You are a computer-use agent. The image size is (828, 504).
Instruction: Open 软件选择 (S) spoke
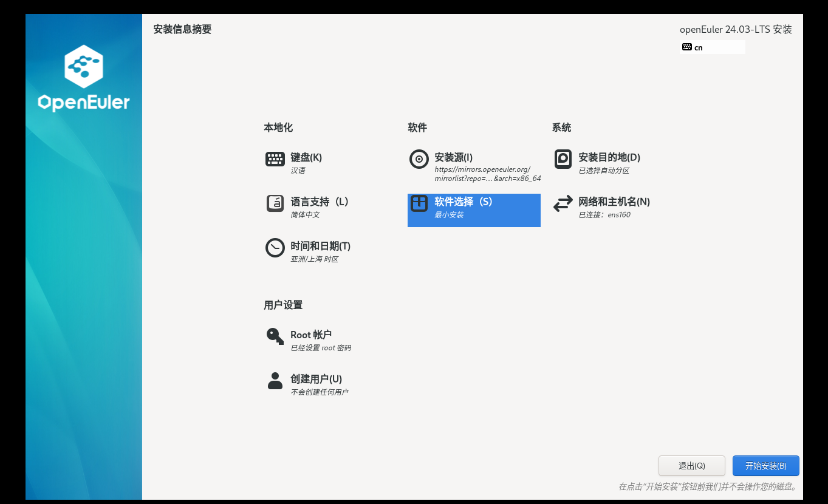pyautogui.click(x=474, y=210)
